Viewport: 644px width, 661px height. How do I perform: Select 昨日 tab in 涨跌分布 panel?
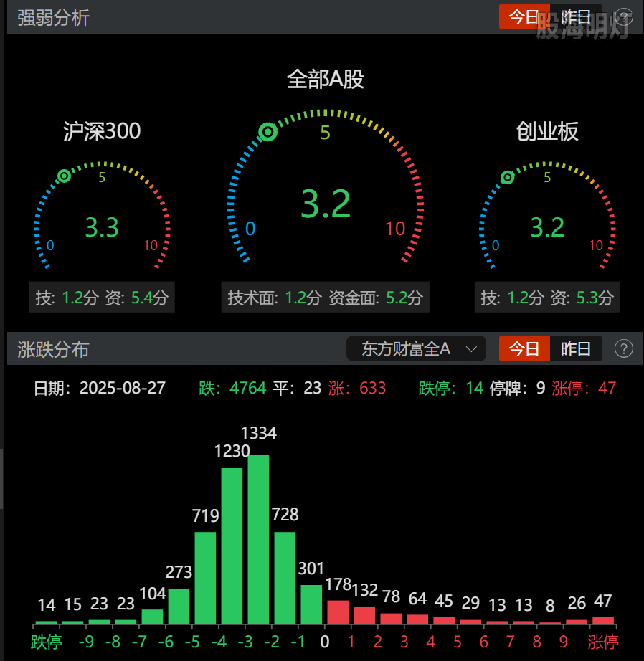click(x=576, y=348)
